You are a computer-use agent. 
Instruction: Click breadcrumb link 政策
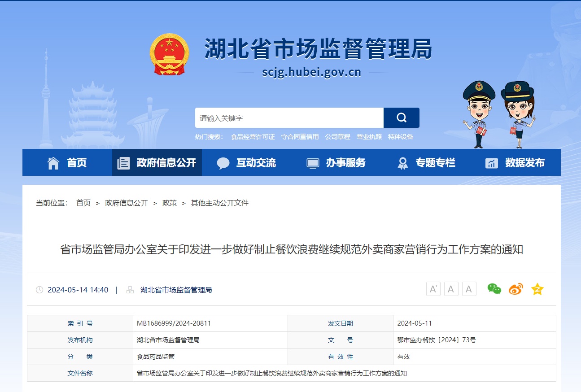[170, 203]
